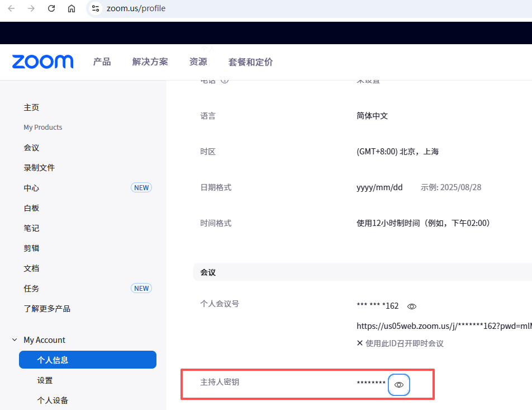Reveal host key with eye icon
The height and width of the screenshot is (410, 532).
click(399, 385)
